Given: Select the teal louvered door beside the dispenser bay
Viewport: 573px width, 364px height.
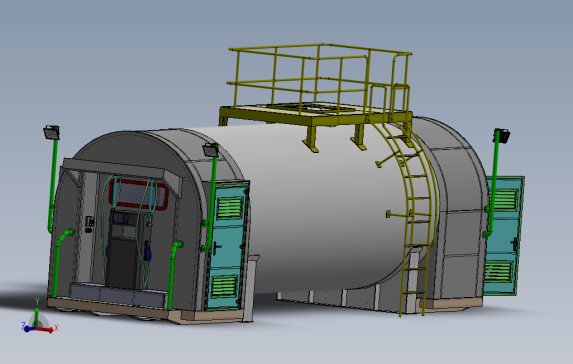Looking at the screenshot, I should pos(227,247).
